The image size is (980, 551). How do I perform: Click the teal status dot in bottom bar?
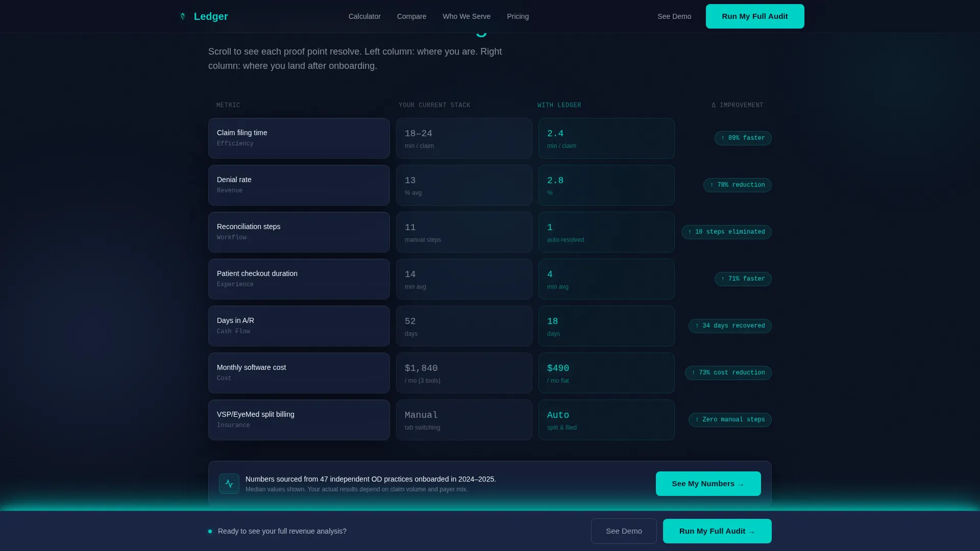coord(210,531)
